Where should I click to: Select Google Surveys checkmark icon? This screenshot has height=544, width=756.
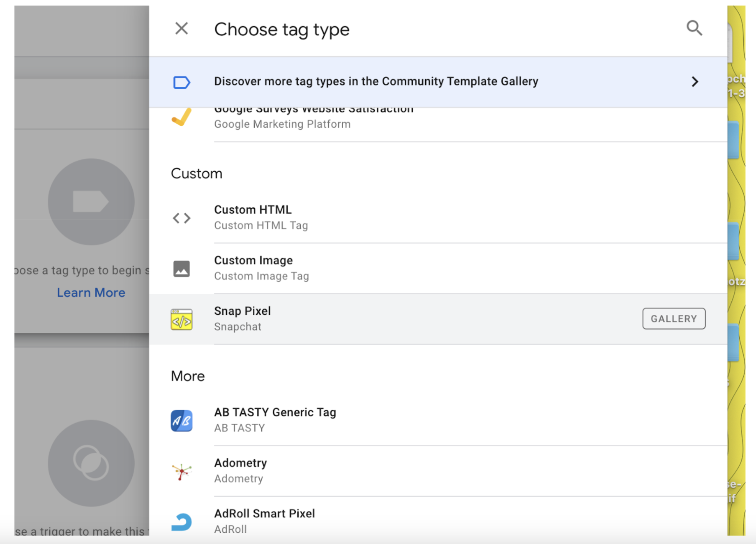click(x=182, y=117)
